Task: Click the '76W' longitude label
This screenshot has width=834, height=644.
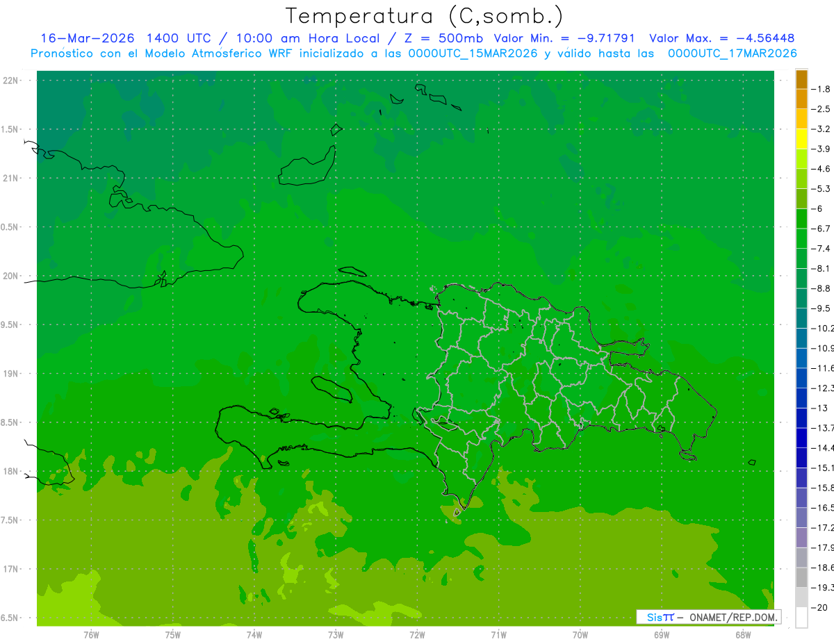Action: tap(91, 635)
